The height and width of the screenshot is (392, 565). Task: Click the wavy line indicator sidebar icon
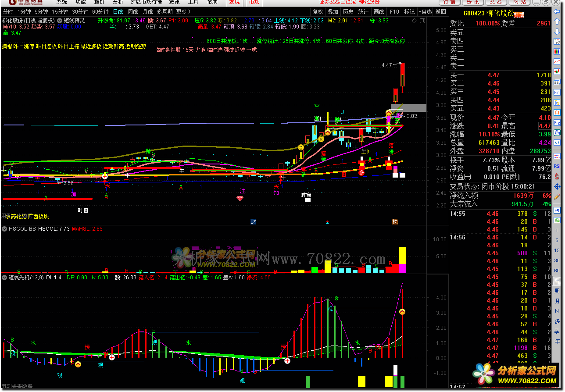click(x=557, y=156)
